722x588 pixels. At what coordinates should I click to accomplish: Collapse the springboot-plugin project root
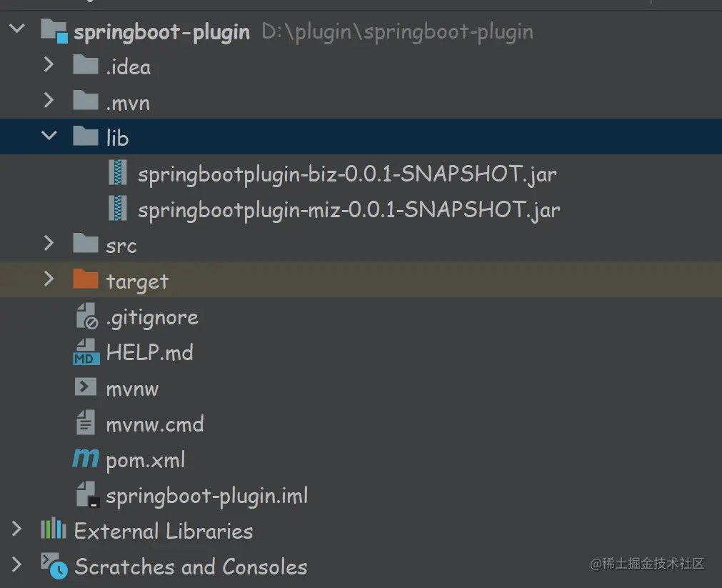(17, 30)
